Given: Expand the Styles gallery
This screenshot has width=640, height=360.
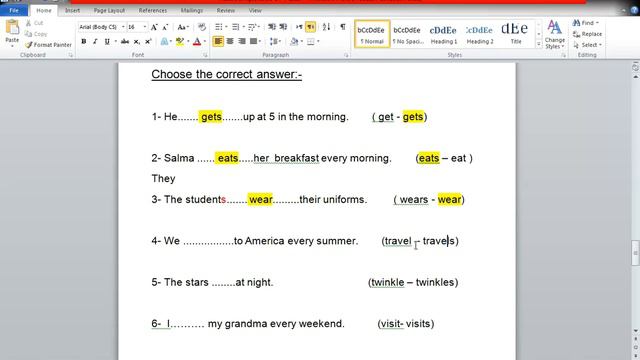Looking at the screenshot, I should (x=538, y=44).
